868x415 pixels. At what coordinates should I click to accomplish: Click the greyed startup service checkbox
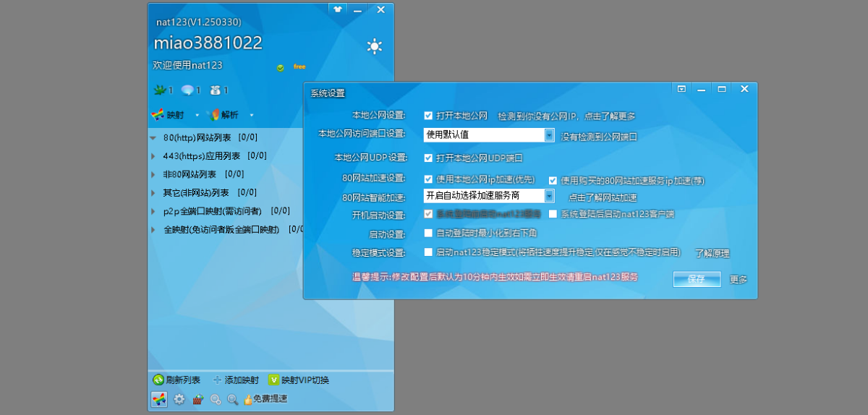pyautogui.click(x=428, y=214)
